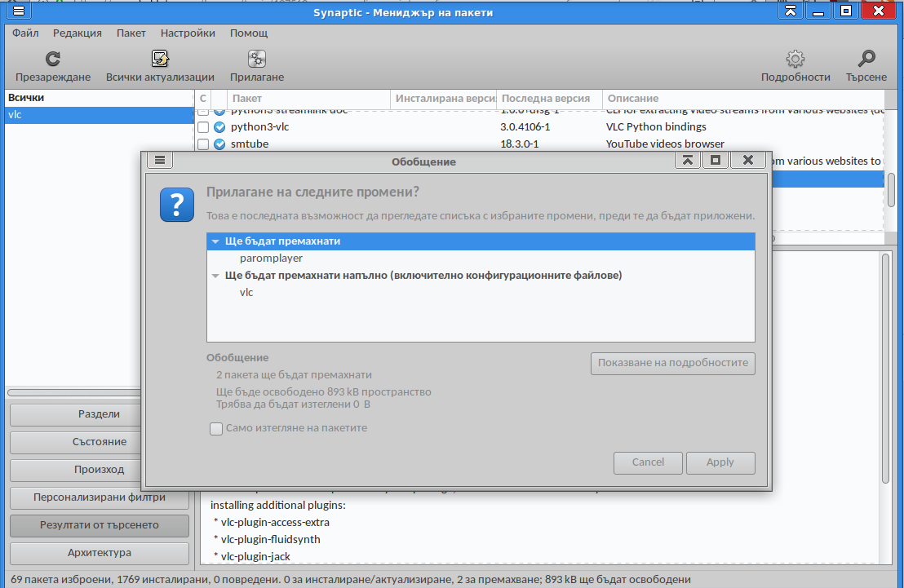Sort by Инсталирана версия column header
Screen dimensions: 904x588
pyautogui.click(x=443, y=99)
